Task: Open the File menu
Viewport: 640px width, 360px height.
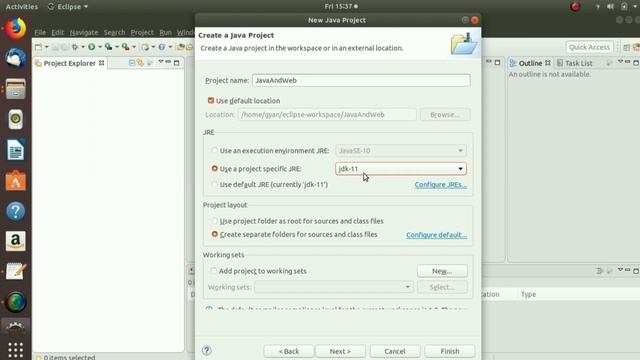Action: [x=40, y=32]
